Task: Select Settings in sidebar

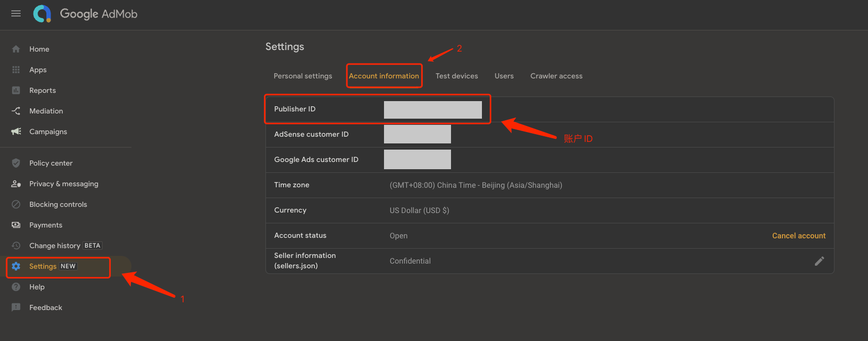Action: click(x=43, y=266)
